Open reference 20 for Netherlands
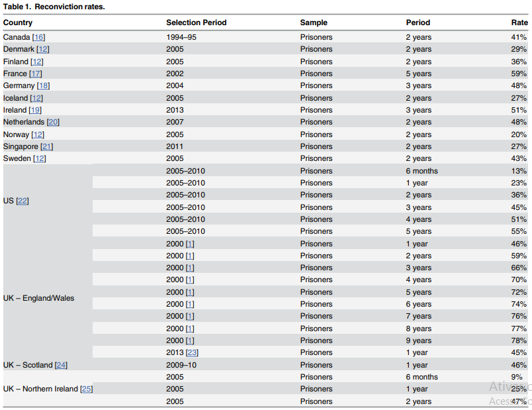 tap(53, 122)
